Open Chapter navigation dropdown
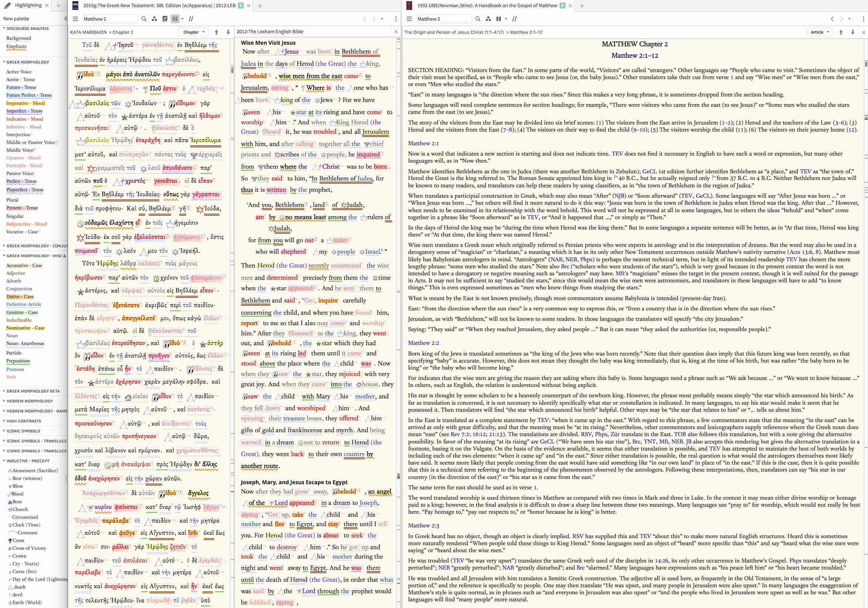The width and height of the screenshot is (868, 608). pos(194,32)
